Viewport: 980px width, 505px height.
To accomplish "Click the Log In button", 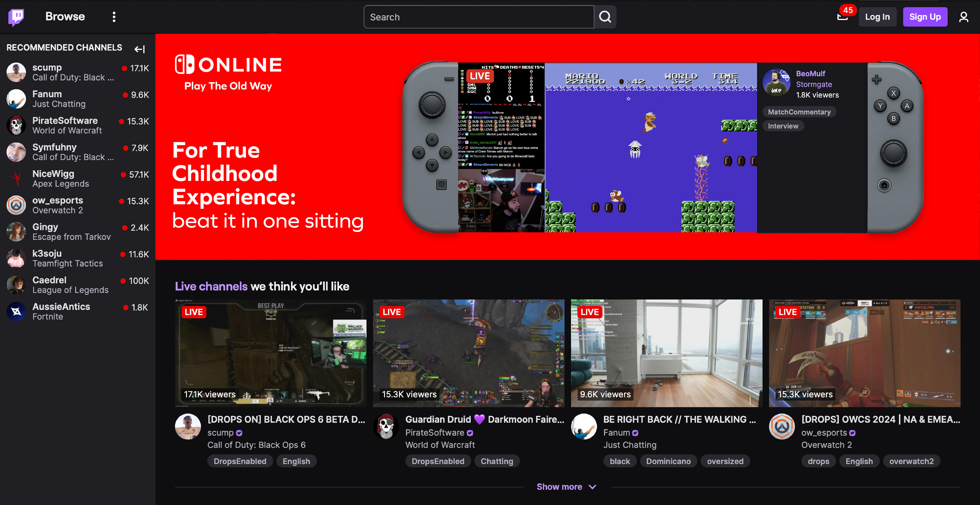I will tap(877, 17).
